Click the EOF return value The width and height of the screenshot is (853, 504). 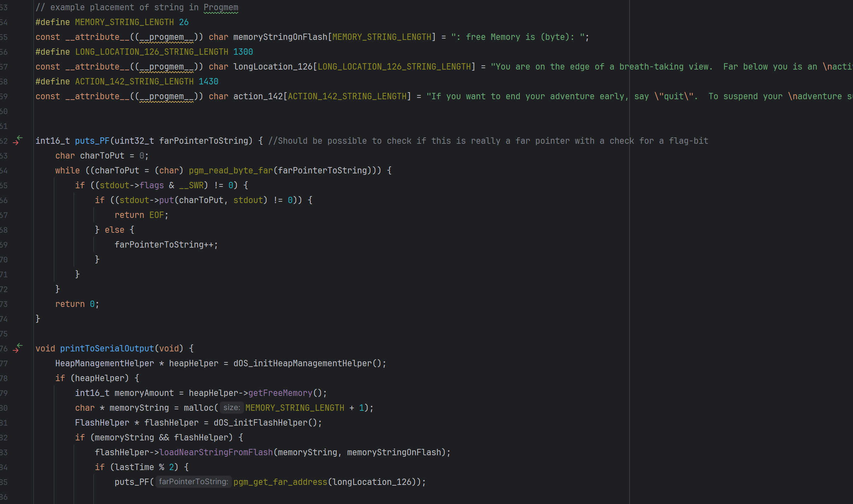(156, 215)
